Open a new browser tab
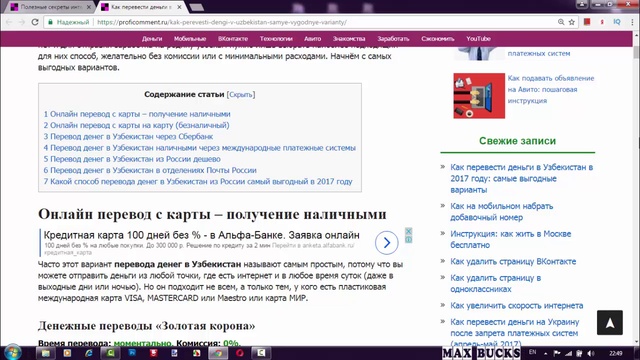 click(197, 7)
